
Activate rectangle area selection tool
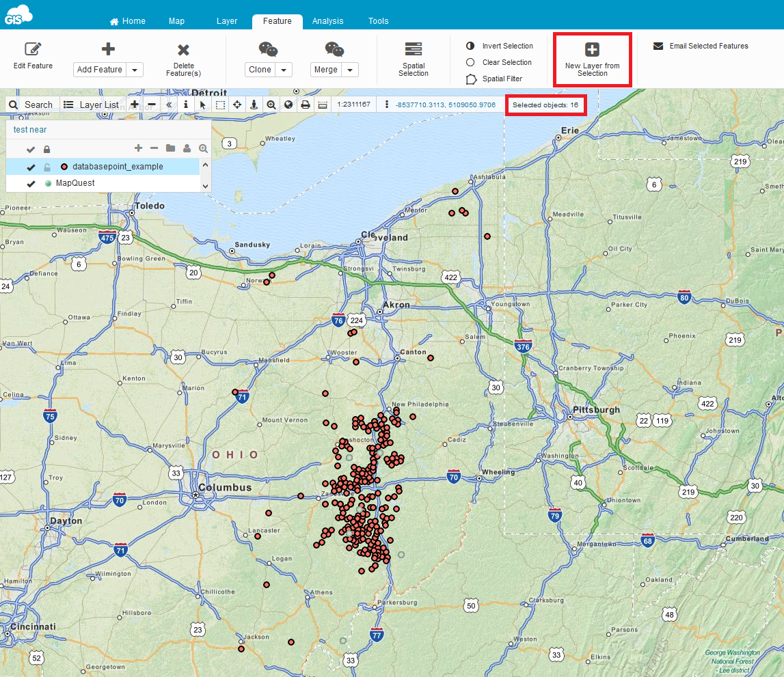[220, 105]
